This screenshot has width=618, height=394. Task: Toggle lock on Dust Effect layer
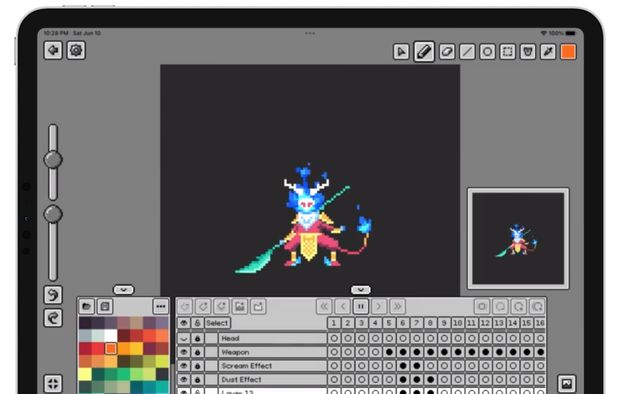(197, 380)
